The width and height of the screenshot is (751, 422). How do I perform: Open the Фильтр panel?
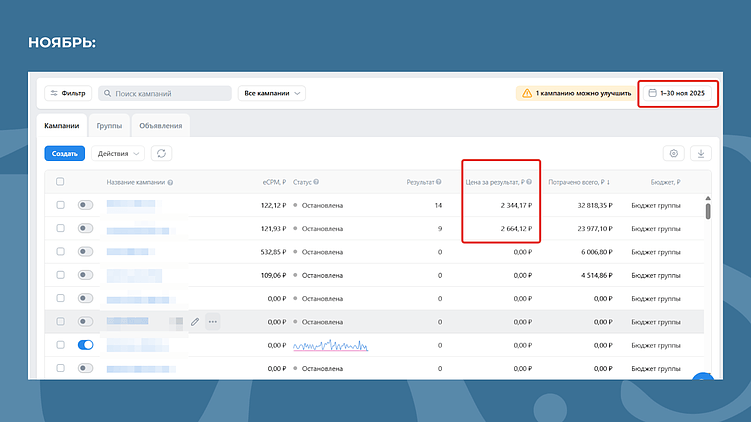pyautogui.click(x=68, y=93)
